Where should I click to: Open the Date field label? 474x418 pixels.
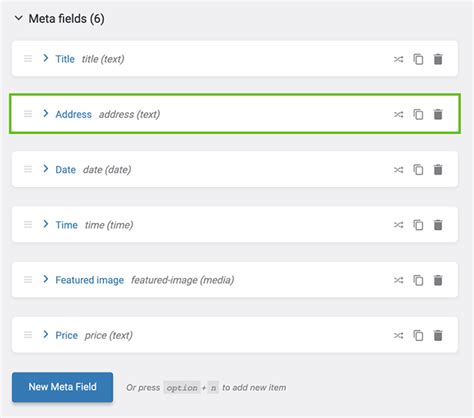tap(66, 170)
